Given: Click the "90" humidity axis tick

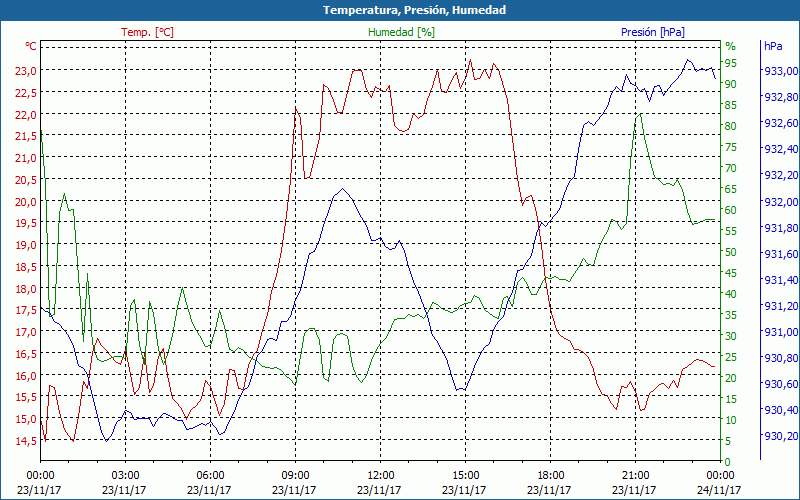Looking at the screenshot, I should [x=731, y=84].
